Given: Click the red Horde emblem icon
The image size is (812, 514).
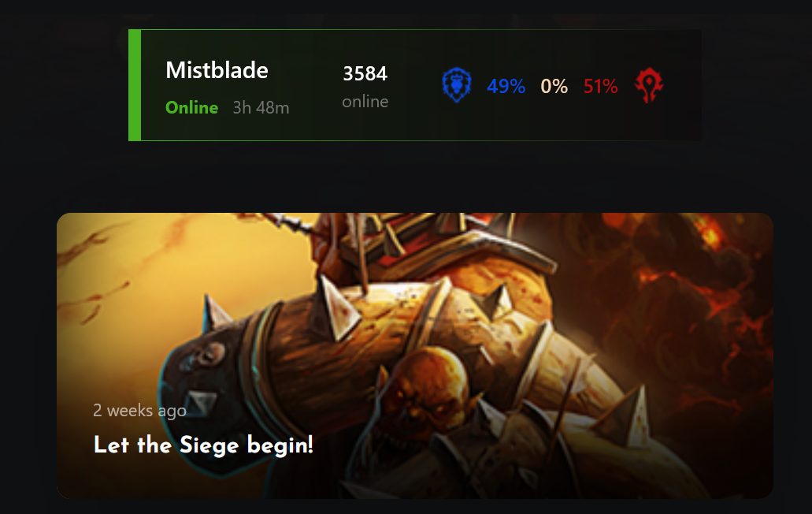Looking at the screenshot, I should pos(649,85).
